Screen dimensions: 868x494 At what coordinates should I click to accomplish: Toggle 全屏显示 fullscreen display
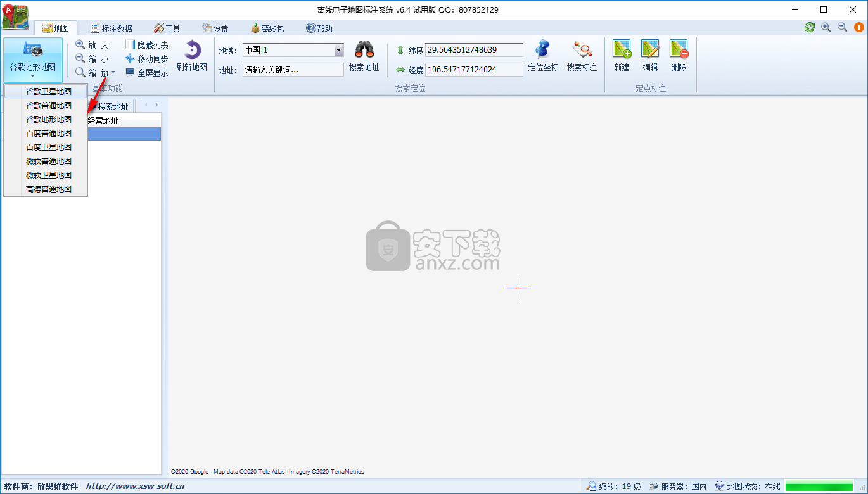click(x=146, y=73)
